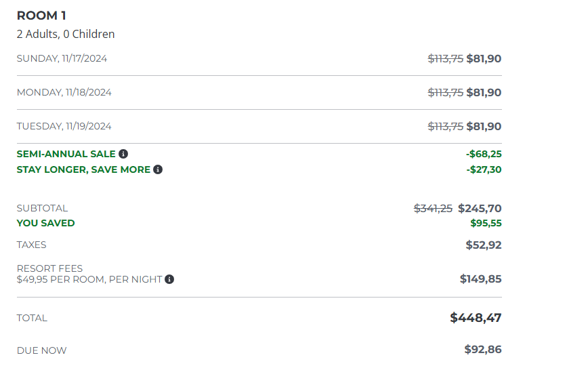Image resolution: width=588 pixels, height=368 pixels.
Task: Open Semi-Annual Sale info icon
Action: click(x=123, y=154)
